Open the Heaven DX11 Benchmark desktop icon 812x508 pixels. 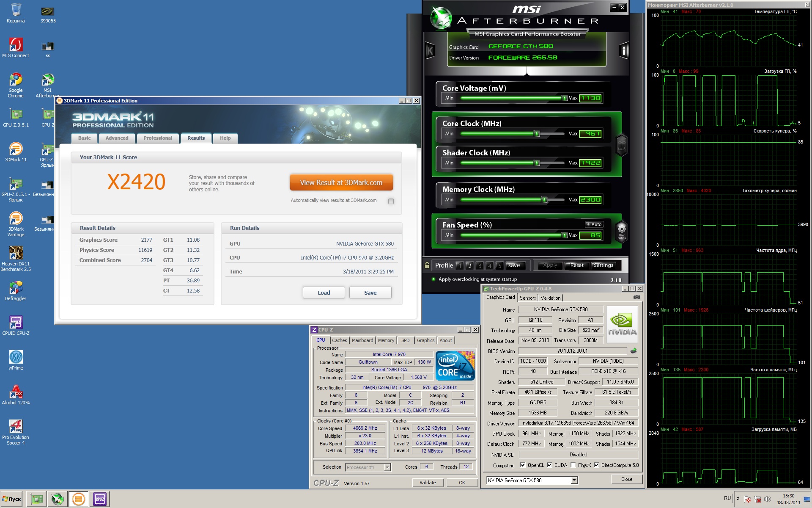[16, 253]
